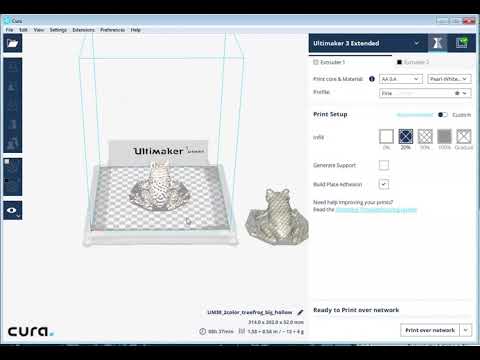Viewport: 480px width, 360px height.
Task: Click the Cura logo in title bar
Action: pos(7,21)
